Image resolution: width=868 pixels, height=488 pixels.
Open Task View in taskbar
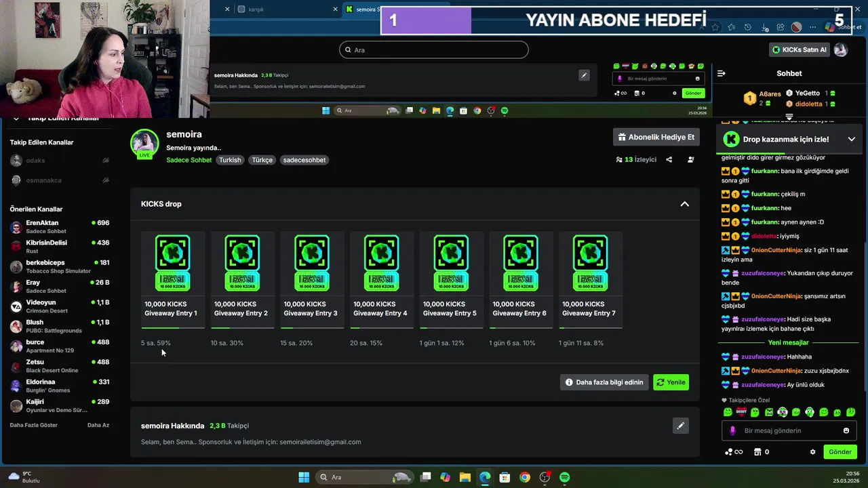click(425, 477)
